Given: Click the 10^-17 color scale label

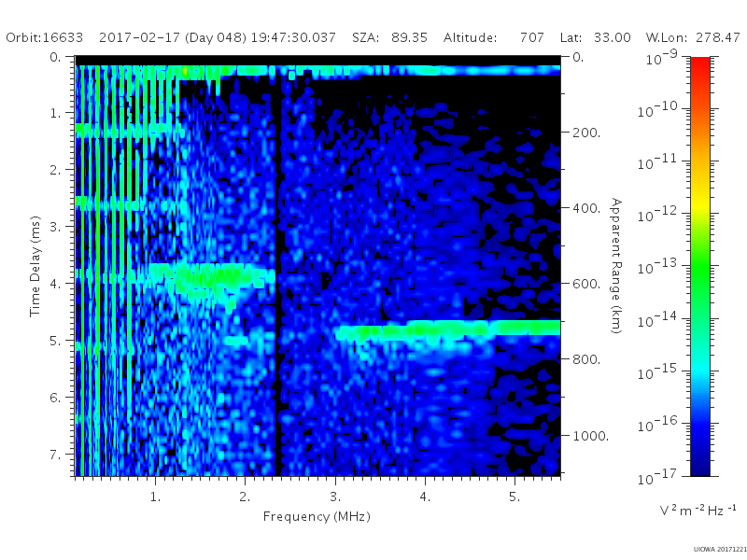Looking at the screenshot, I should pyautogui.click(x=657, y=477).
